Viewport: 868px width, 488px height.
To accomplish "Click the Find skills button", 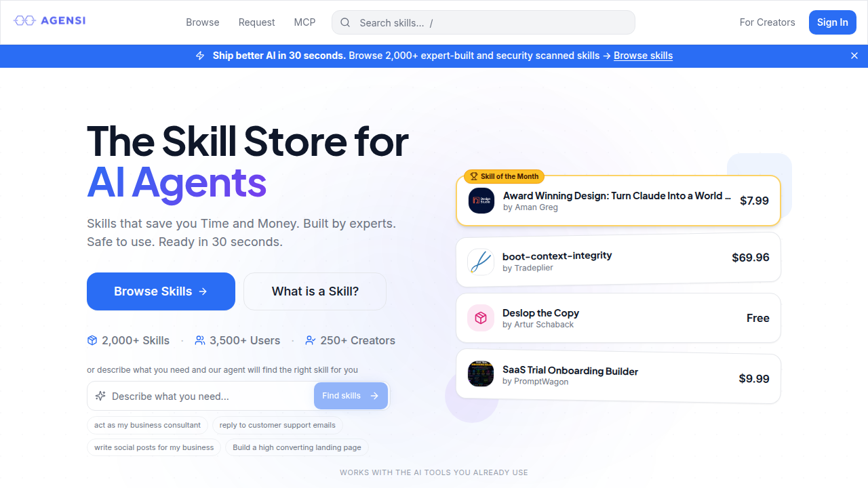I will 351,396.
